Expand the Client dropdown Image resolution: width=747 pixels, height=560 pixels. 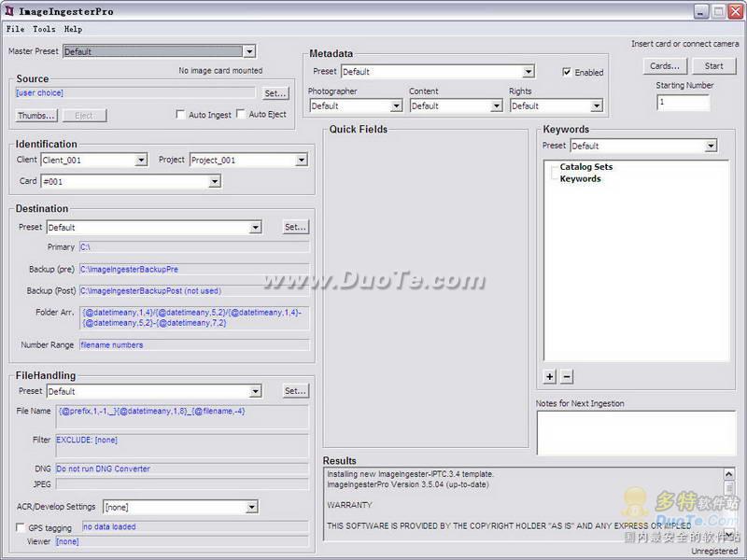click(141, 160)
